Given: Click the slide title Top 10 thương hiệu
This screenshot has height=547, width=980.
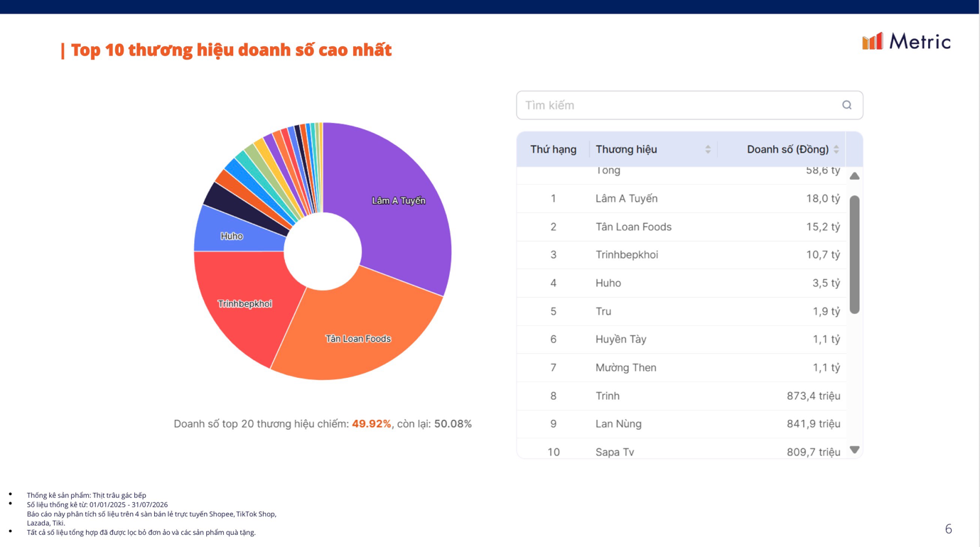Looking at the screenshot, I should point(231,50).
